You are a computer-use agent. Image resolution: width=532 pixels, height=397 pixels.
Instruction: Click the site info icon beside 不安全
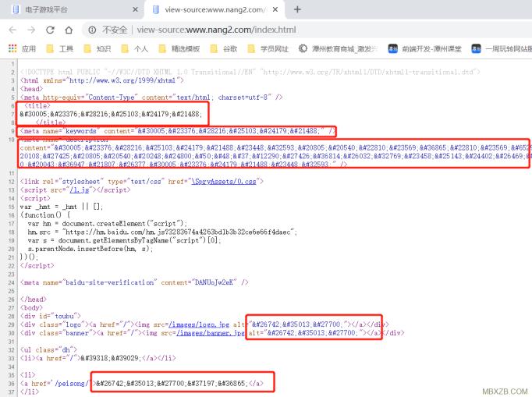pos(92,30)
